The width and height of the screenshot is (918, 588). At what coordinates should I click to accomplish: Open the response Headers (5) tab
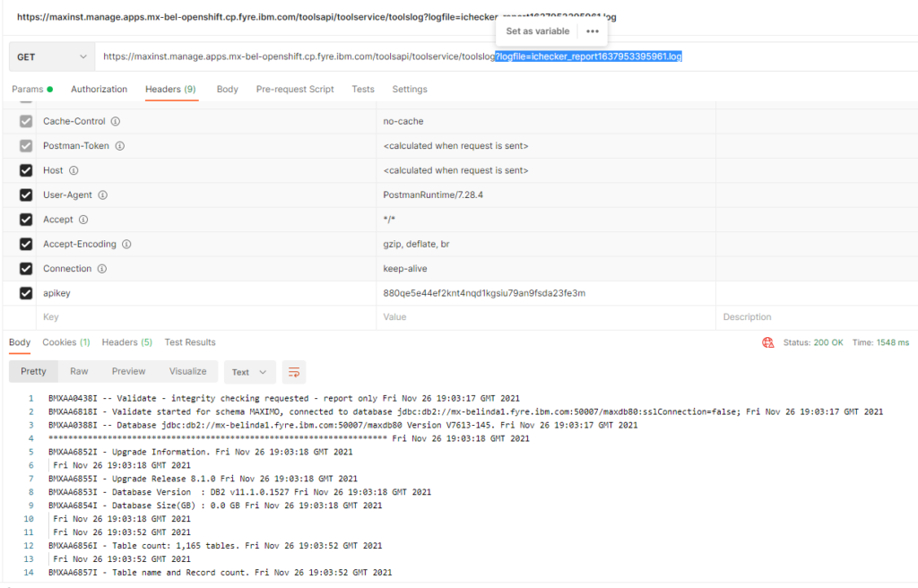click(127, 342)
